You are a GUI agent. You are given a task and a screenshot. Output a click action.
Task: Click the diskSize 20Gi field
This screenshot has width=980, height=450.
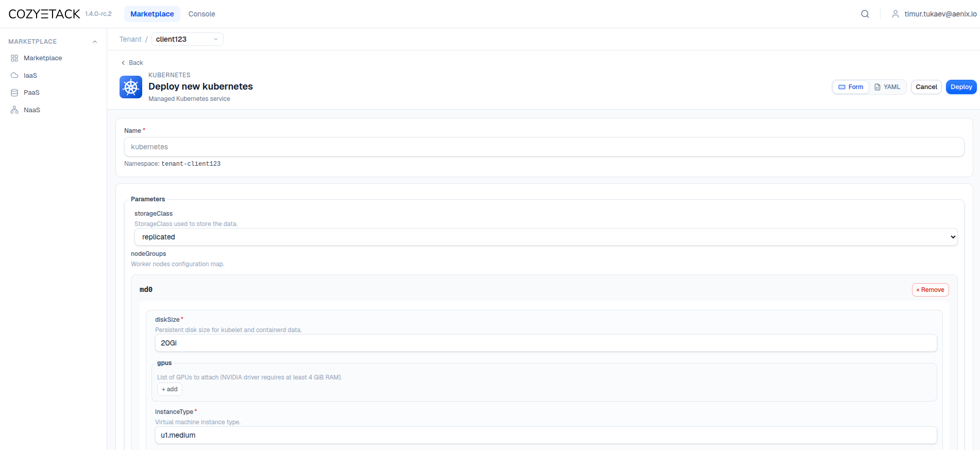click(546, 343)
